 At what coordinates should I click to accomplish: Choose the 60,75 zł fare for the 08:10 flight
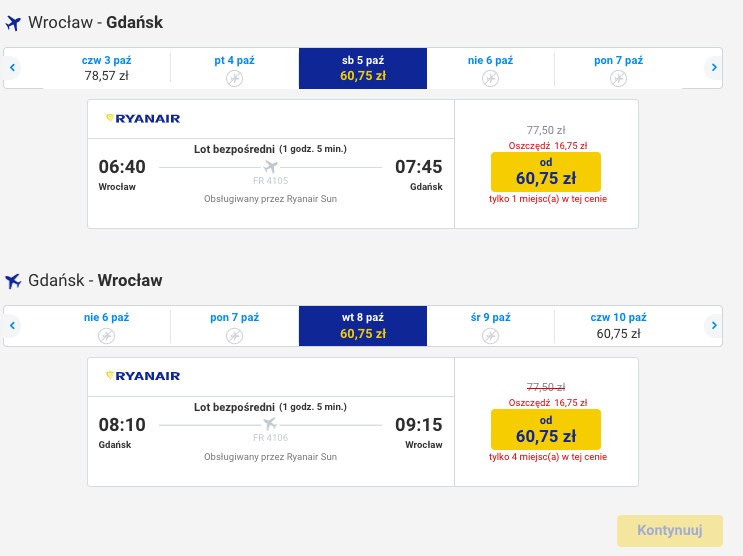545,429
